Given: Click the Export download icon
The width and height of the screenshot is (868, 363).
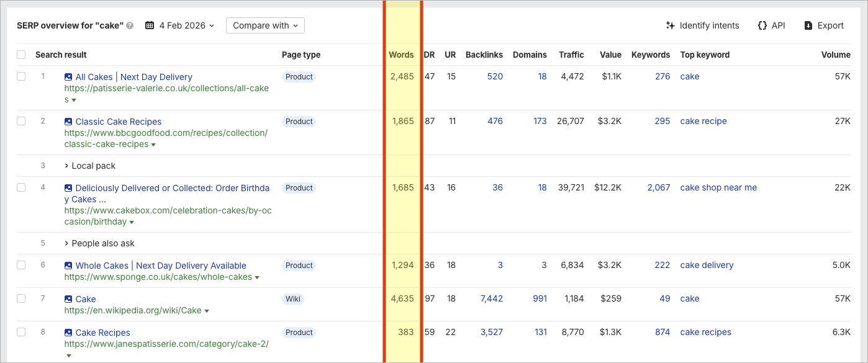Looking at the screenshot, I should pyautogui.click(x=808, y=25).
